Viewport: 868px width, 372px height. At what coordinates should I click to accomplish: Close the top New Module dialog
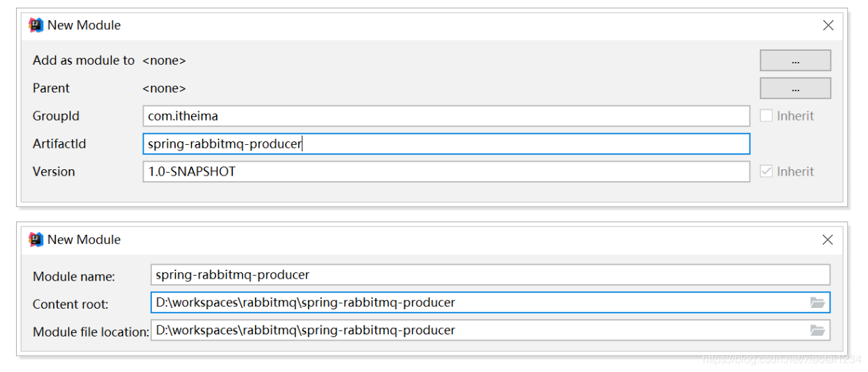pyautogui.click(x=828, y=25)
